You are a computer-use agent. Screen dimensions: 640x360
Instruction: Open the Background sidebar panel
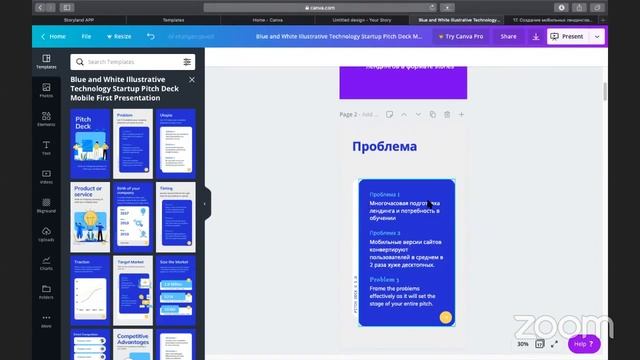[46, 206]
